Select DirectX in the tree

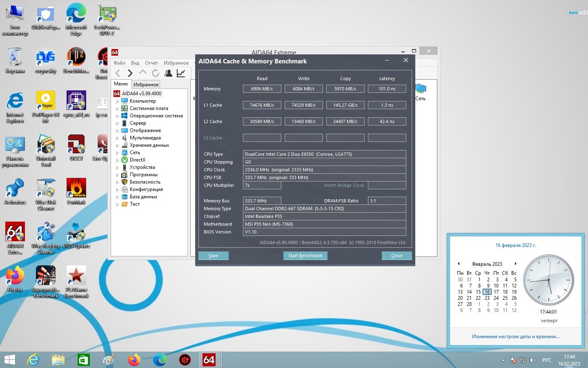[x=137, y=160]
